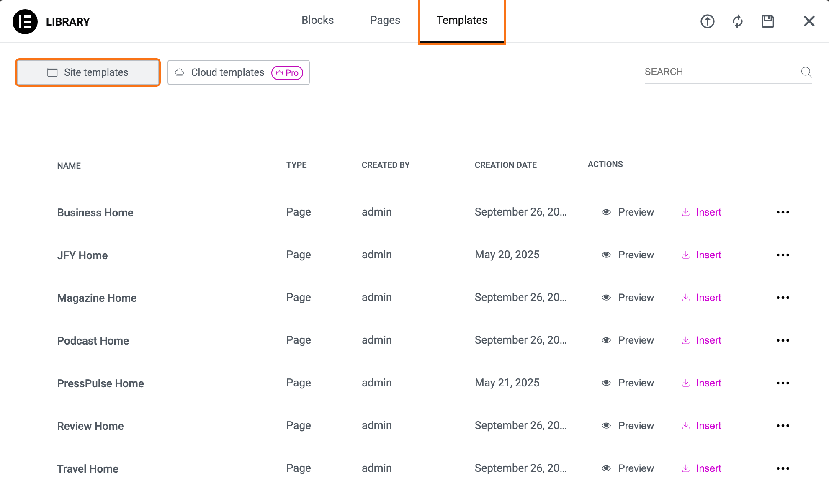Select the Templates tab
Image resolution: width=829 pixels, height=504 pixels.
click(462, 21)
